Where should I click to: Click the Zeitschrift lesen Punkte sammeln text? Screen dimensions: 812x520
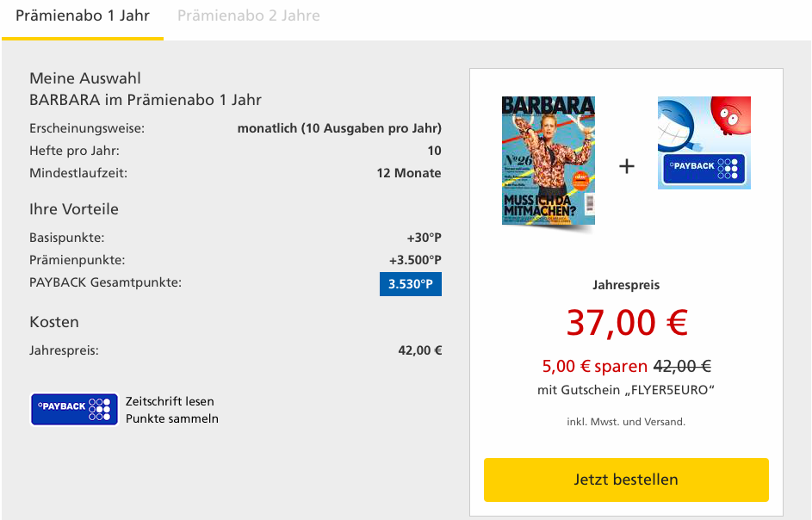pyautogui.click(x=172, y=410)
